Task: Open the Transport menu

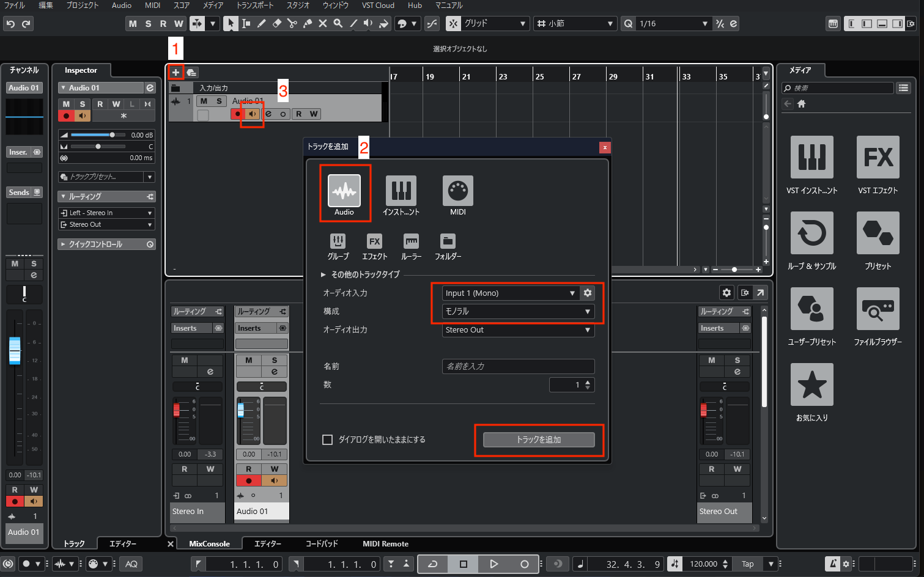Action: point(254,6)
